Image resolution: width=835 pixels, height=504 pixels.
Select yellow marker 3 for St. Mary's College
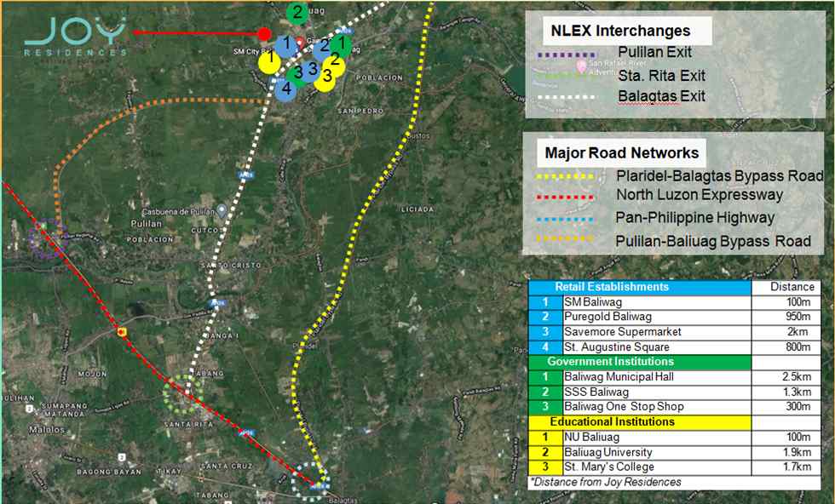pos(325,78)
